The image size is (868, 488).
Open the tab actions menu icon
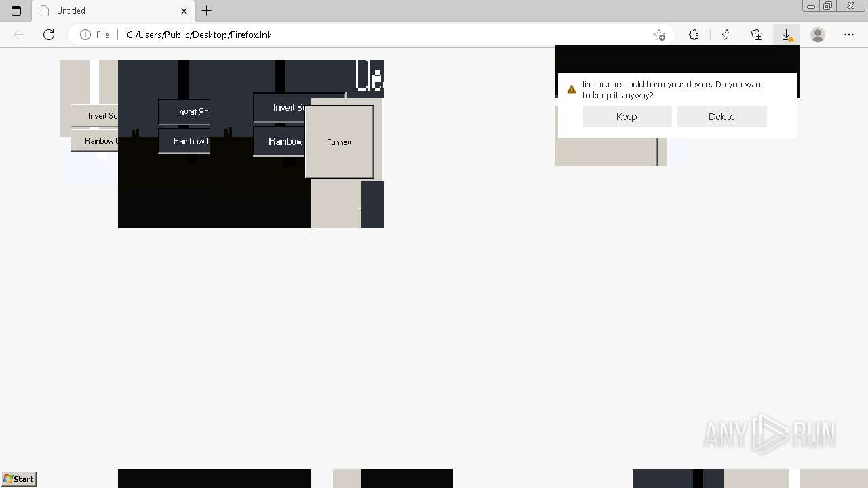(x=16, y=11)
